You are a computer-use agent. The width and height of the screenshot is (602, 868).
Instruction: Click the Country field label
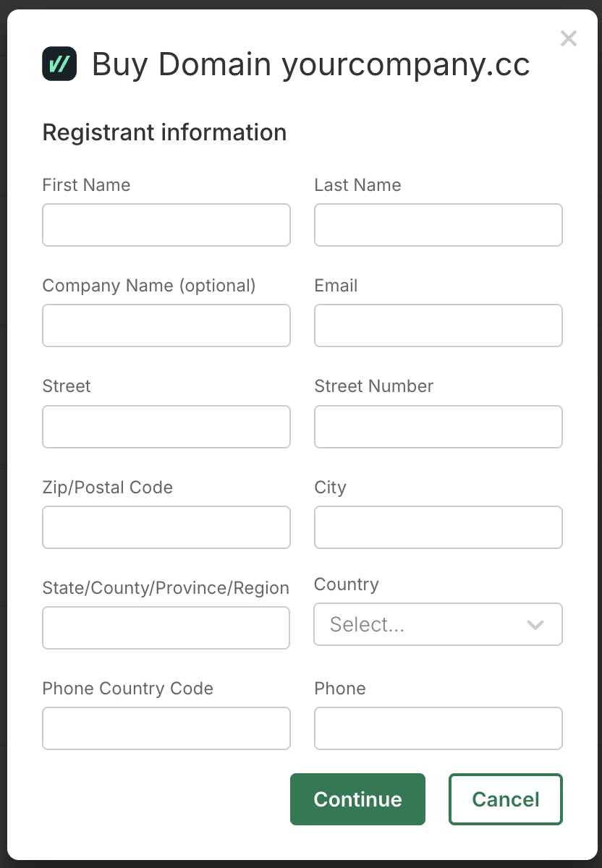347,584
